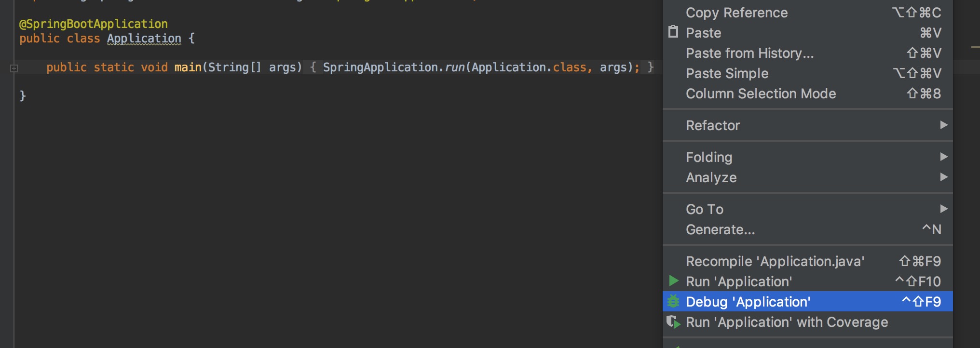Select Paste Simple menu entry

[808, 73]
